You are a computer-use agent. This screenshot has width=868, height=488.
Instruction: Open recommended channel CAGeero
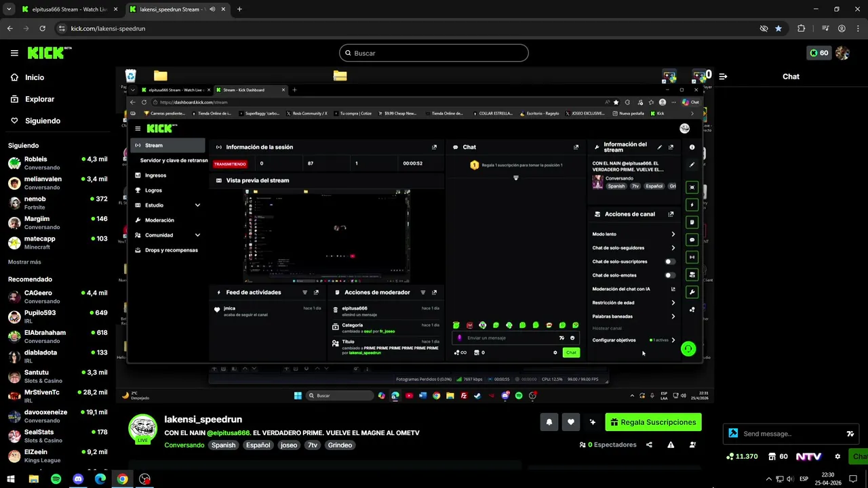(58, 297)
